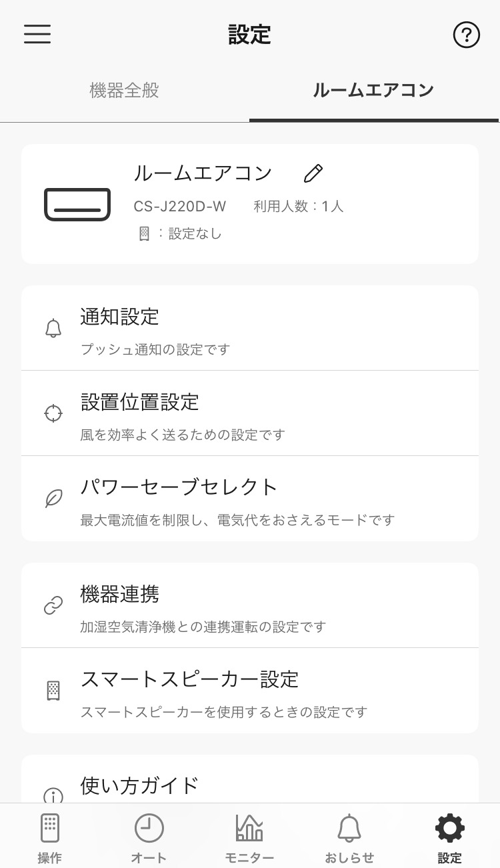Open the モニター chart tab
Screen dimensions: 500x868
pos(249,837)
